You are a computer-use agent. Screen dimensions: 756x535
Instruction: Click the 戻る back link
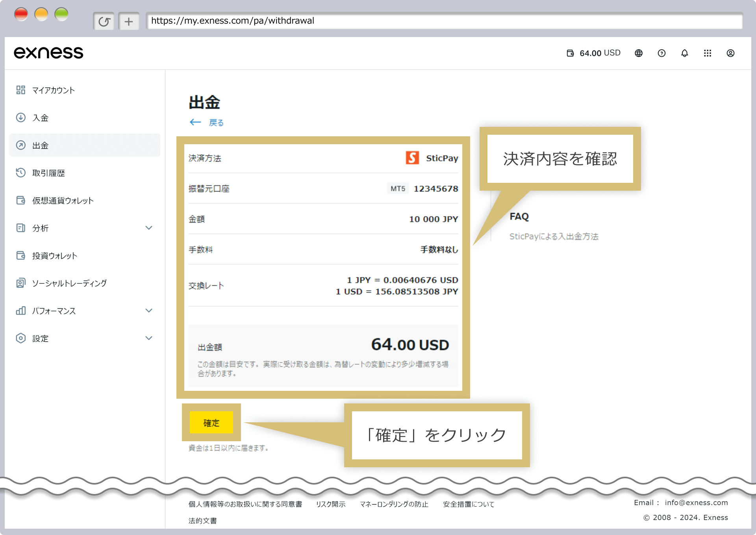click(x=216, y=123)
